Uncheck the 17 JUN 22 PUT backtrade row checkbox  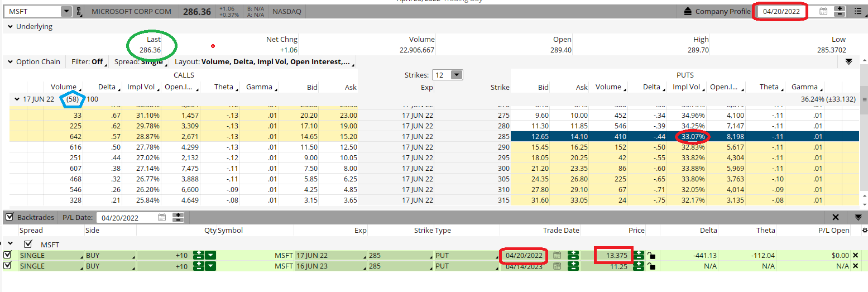(7, 255)
